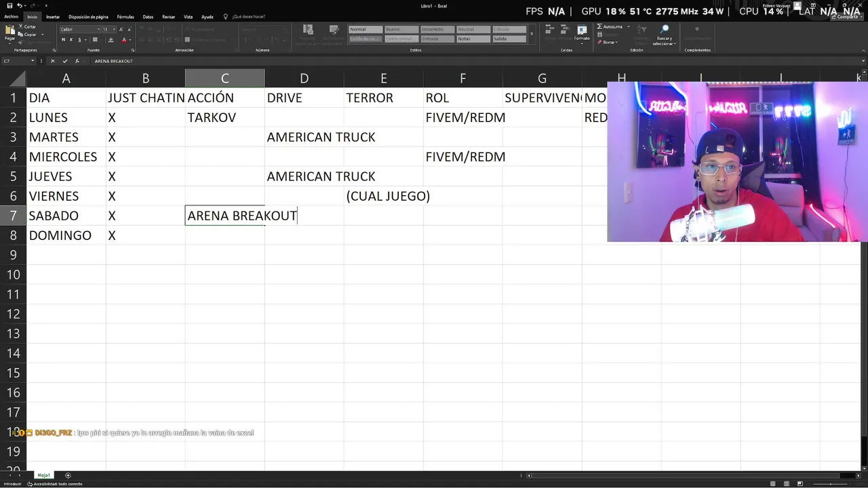Click the Cortar scissors command
The width and height of the screenshot is (868, 488).
tap(27, 27)
